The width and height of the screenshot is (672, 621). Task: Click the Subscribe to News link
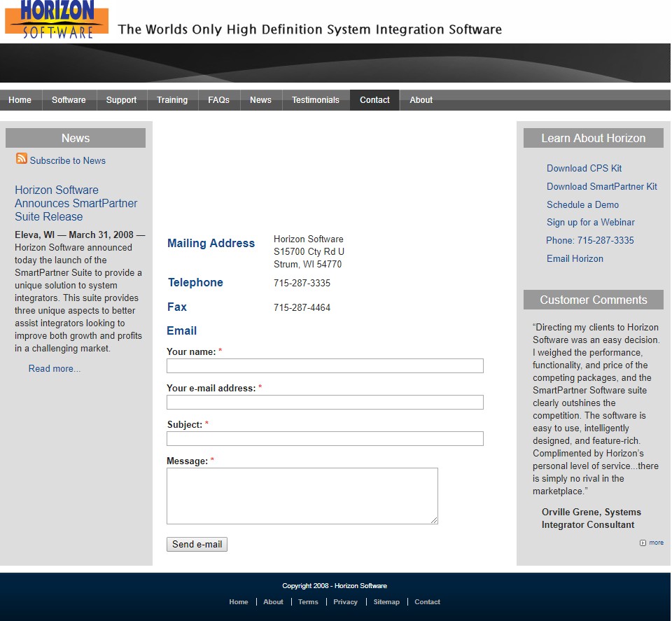(68, 161)
